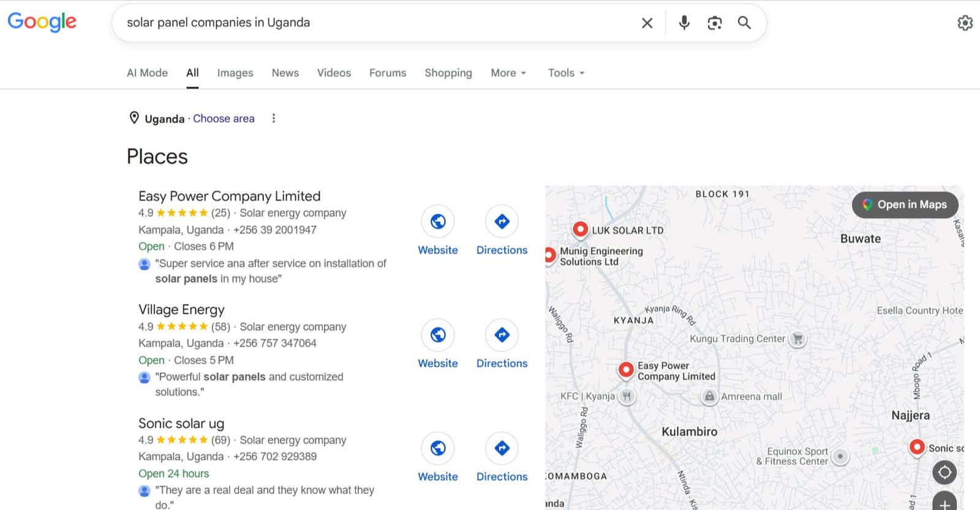Open Sonic solar ug listing title
This screenshot has width=980, height=510.
pyautogui.click(x=181, y=423)
